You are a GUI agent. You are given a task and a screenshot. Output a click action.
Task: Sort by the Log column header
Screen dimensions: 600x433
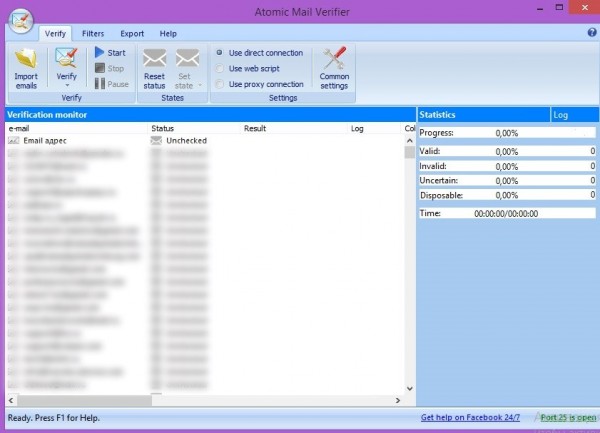(x=374, y=129)
